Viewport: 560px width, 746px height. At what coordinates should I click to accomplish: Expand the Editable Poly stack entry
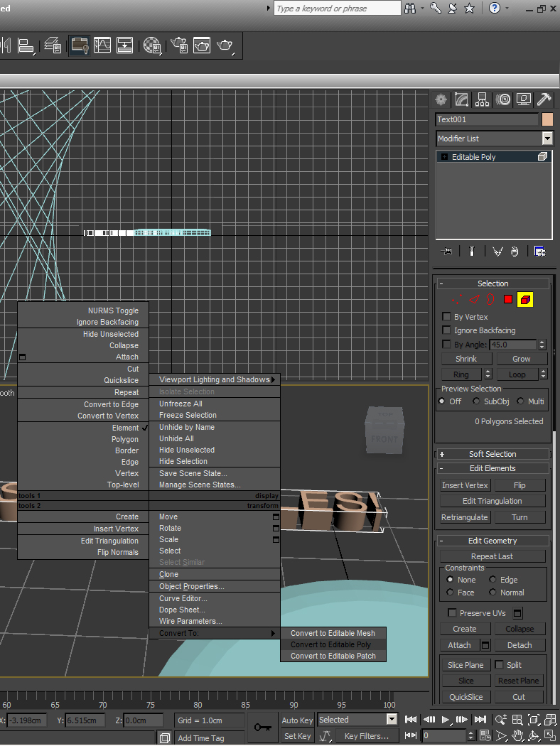tap(444, 156)
